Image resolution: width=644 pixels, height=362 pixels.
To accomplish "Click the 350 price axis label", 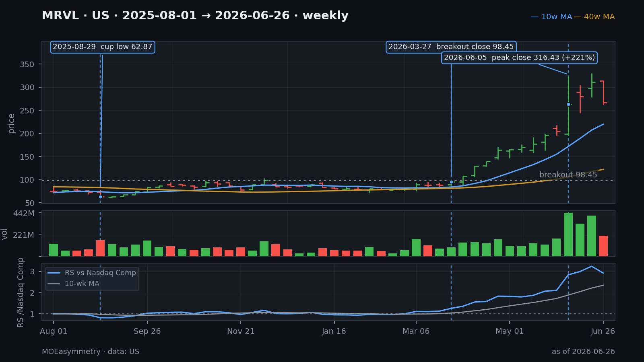I will coord(27,64).
